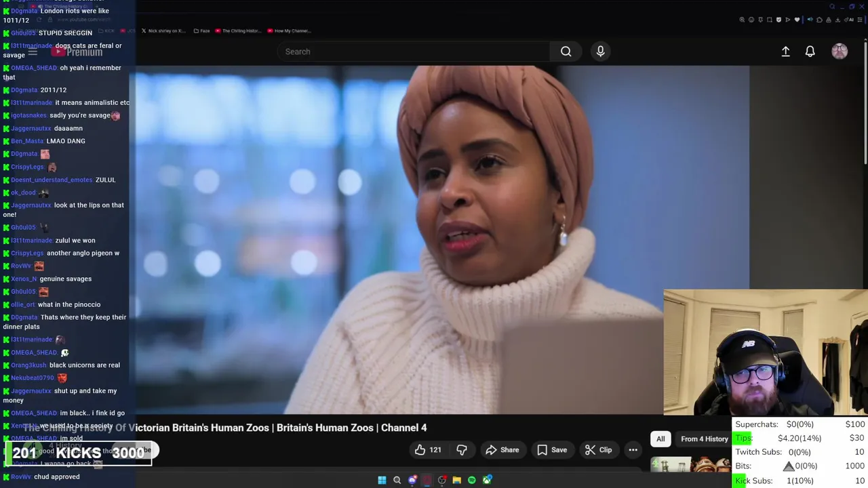Open the Nick shirley on X bookmark
The image size is (868, 488).
(x=163, y=30)
